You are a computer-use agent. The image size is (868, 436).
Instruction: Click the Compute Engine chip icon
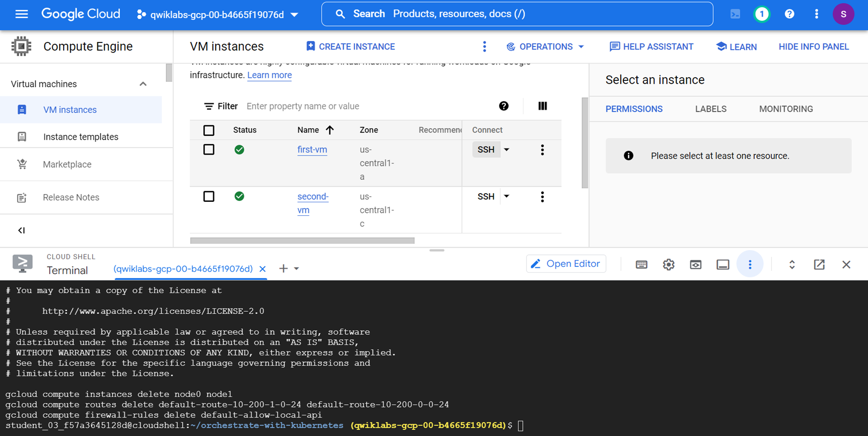(21, 46)
